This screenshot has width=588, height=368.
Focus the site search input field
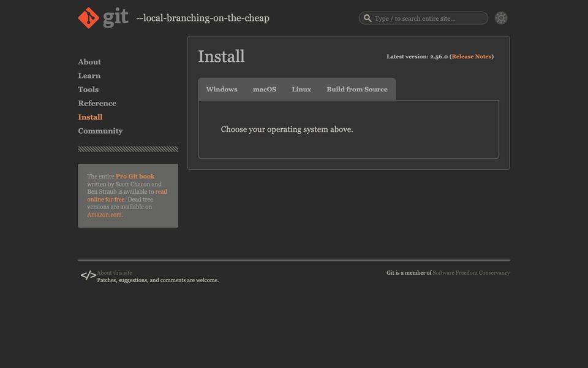[x=423, y=18]
